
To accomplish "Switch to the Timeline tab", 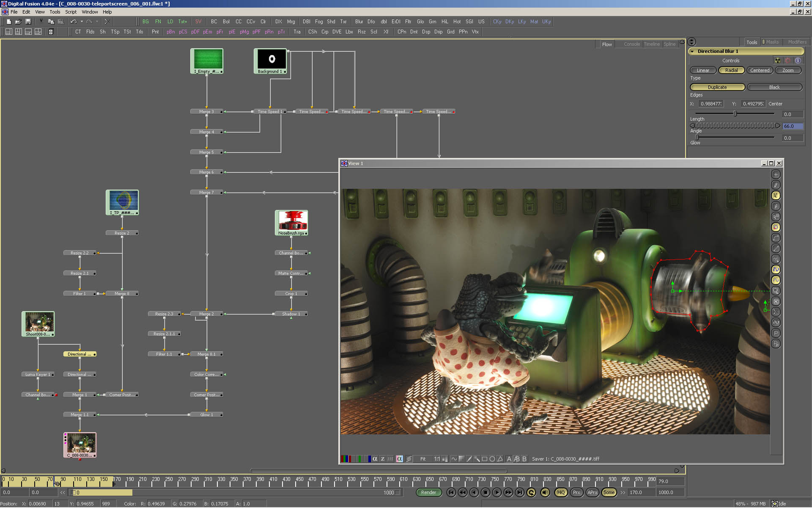I will pyautogui.click(x=652, y=44).
